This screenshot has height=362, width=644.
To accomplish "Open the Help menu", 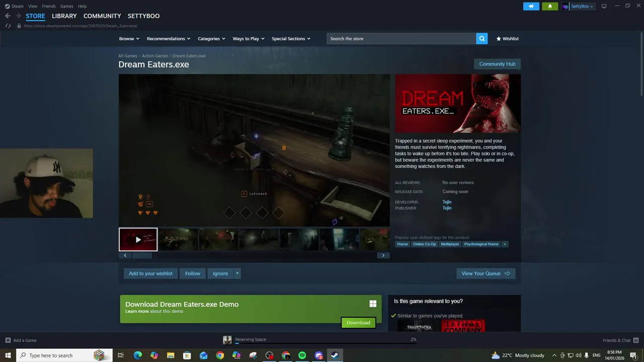I will tap(82, 6).
